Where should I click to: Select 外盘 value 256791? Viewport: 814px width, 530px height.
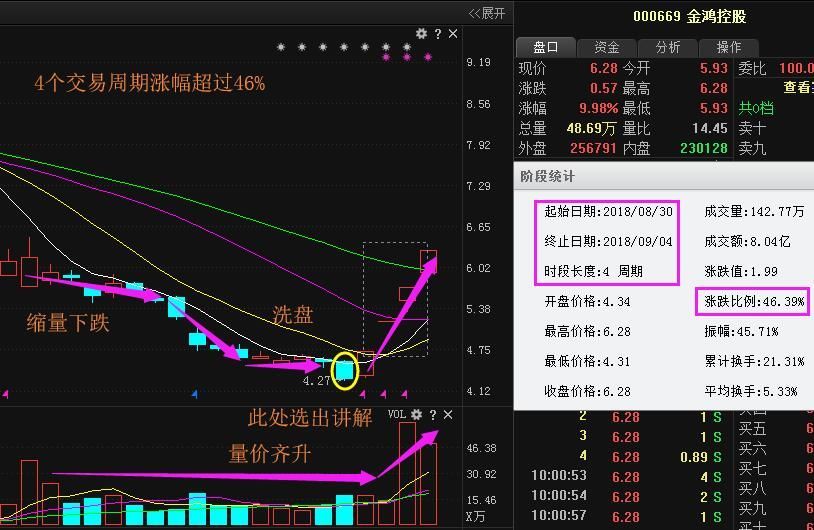pos(593,148)
